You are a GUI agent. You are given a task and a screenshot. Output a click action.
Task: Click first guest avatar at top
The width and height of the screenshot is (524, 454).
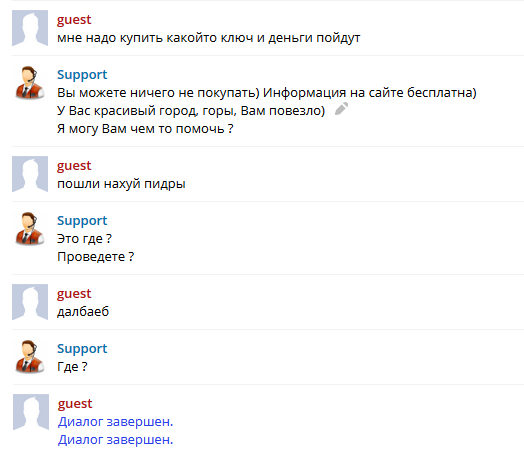click(x=30, y=28)
